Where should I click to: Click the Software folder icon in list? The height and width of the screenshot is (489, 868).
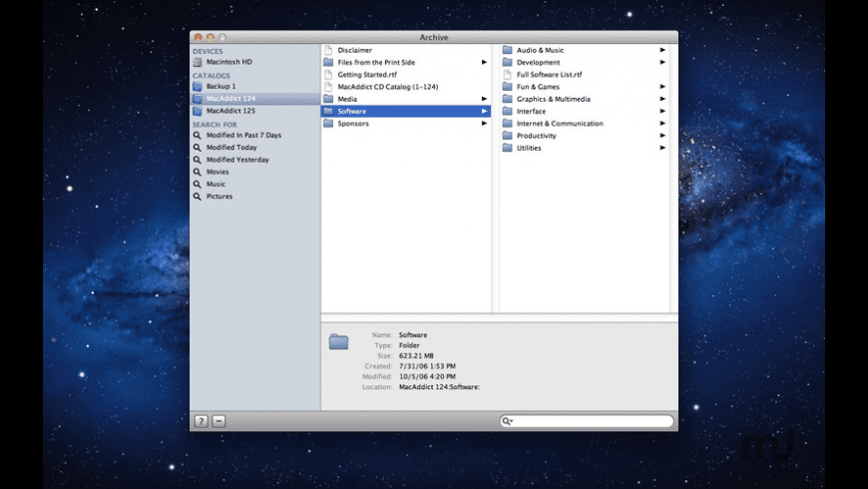[x=328, y=111]
